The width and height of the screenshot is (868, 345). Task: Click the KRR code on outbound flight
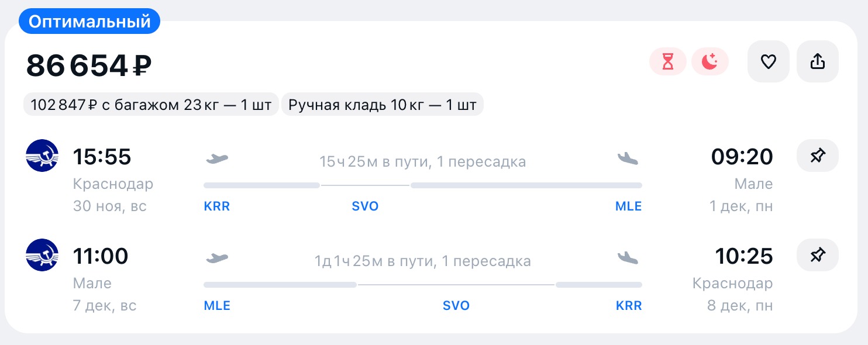pos(216,206)
